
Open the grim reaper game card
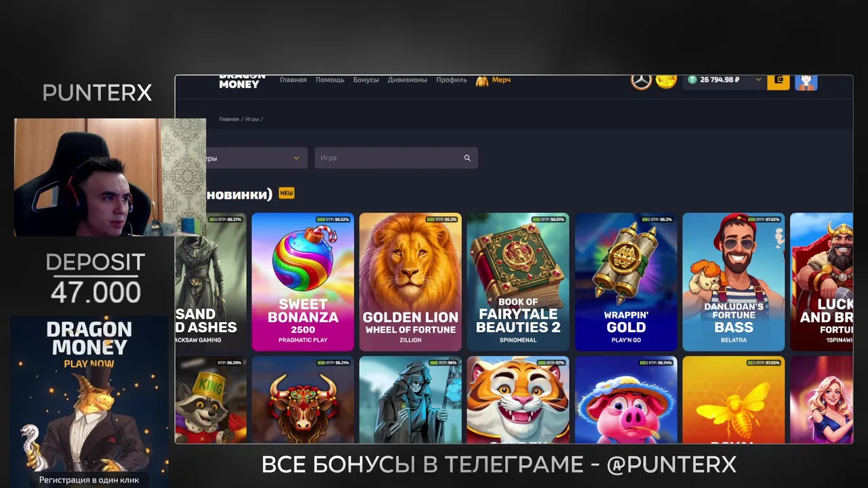pos(410,400)
